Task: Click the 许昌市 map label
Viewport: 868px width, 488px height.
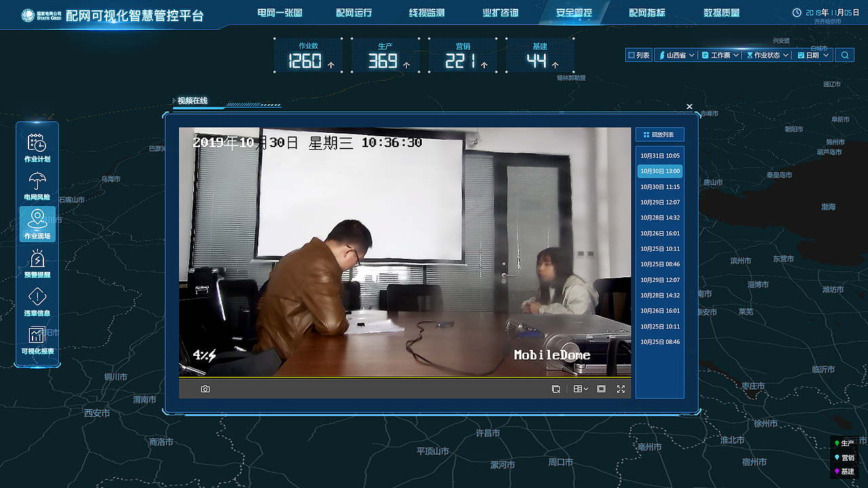Action: pos(488,433)
